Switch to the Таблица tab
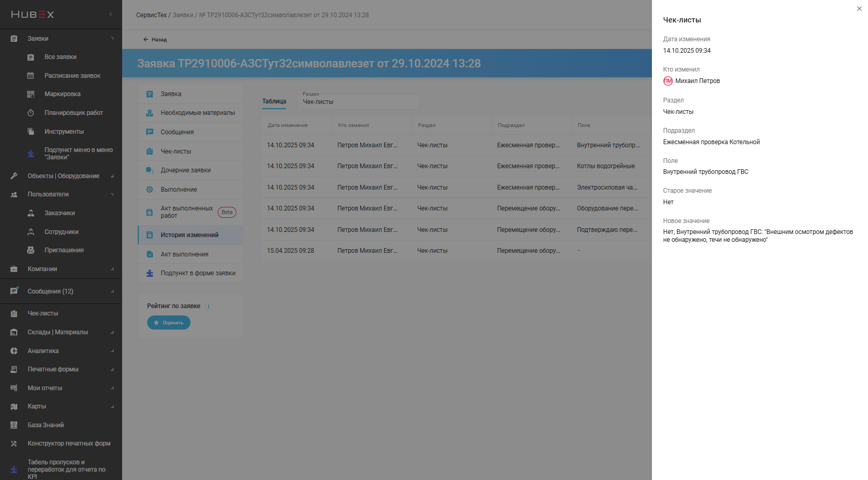This screenshot has width=868, height=480. (274, 101)
